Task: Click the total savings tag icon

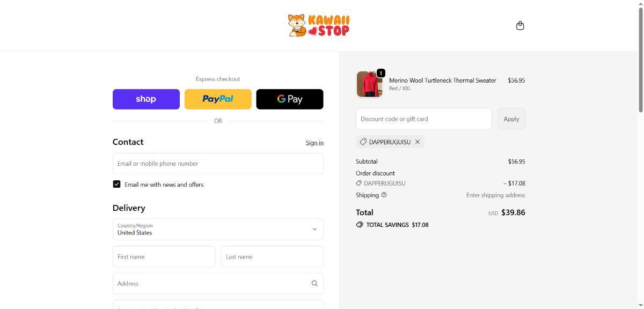Action: 360,225
